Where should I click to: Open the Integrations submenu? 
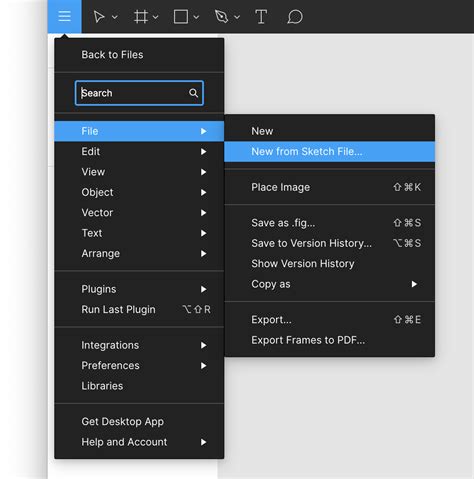point(139,345)
